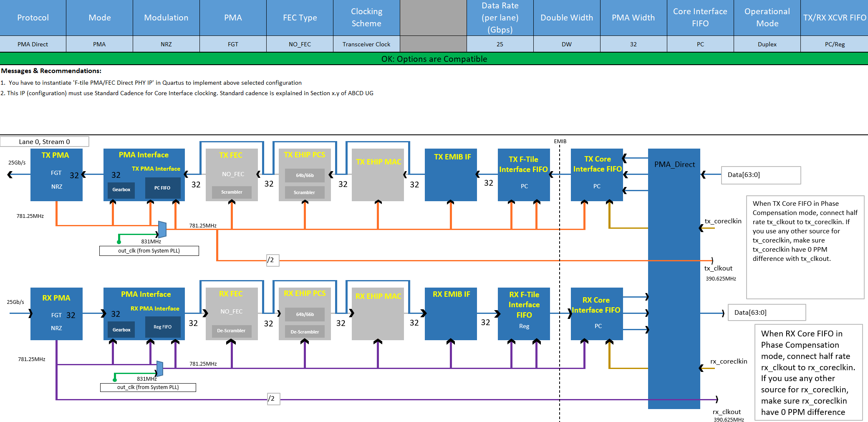Open the Modulation cell showing NRZ
The image size is (868, 422).
point(166,44)
